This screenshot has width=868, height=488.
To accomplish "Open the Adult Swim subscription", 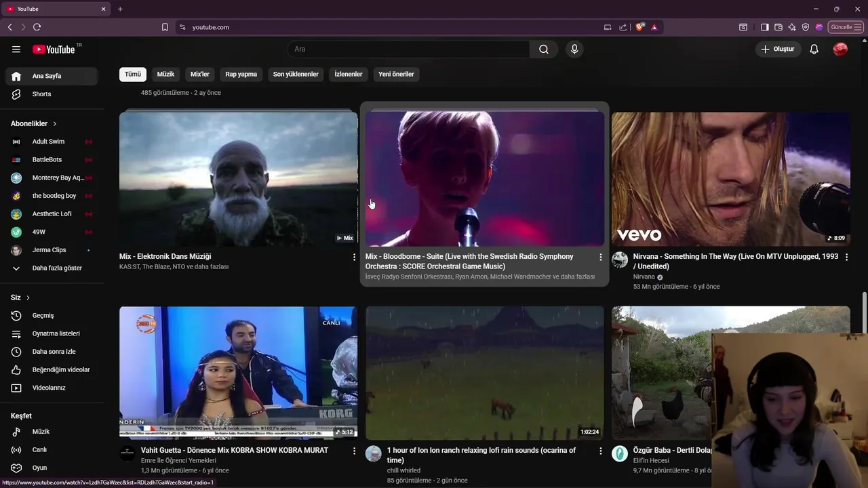I will point(52,142).
